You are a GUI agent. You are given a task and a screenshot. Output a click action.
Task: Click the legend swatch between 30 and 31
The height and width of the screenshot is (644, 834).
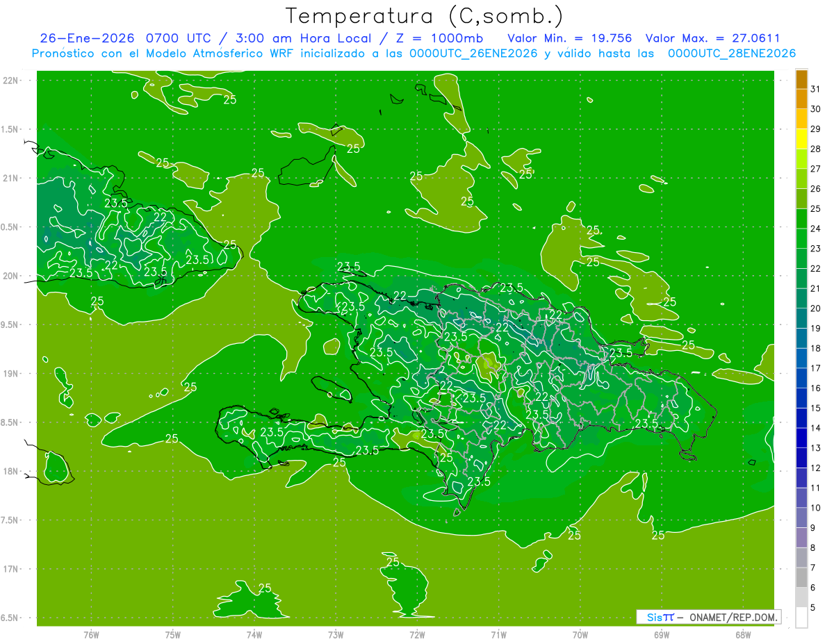(x=801, y=99)
